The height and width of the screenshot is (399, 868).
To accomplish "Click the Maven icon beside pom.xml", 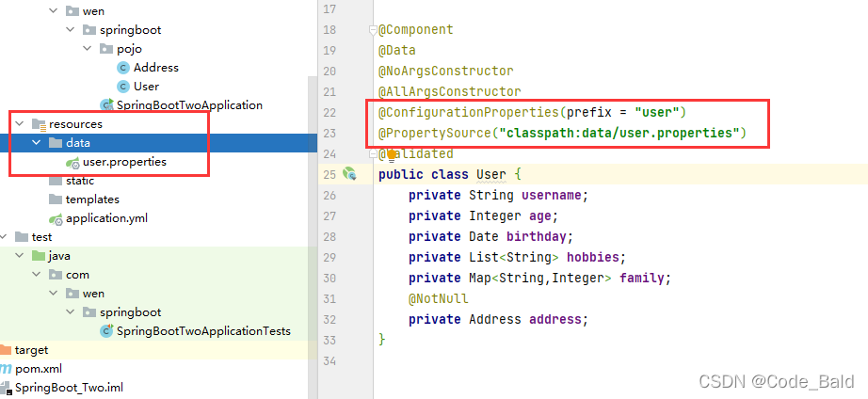I will pyautogui.click(x=6, y=369).
